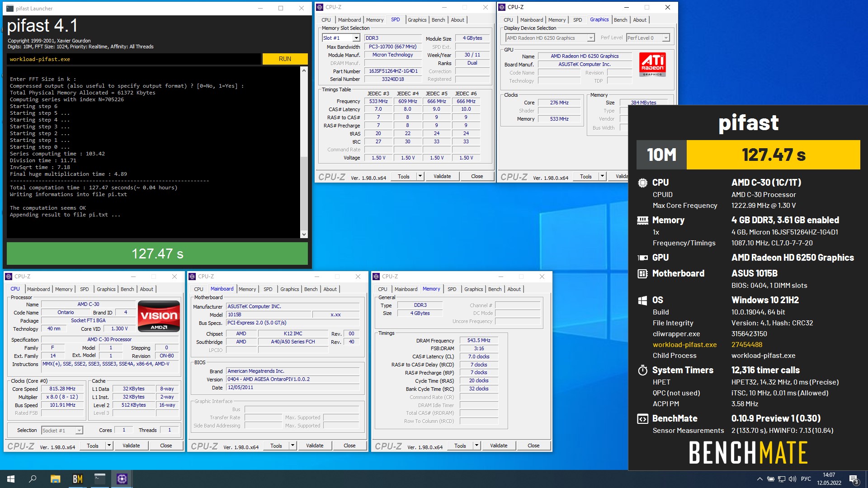Click Validate in the CPU tab window
Screen dimensions: 868x488
[131, 446]
